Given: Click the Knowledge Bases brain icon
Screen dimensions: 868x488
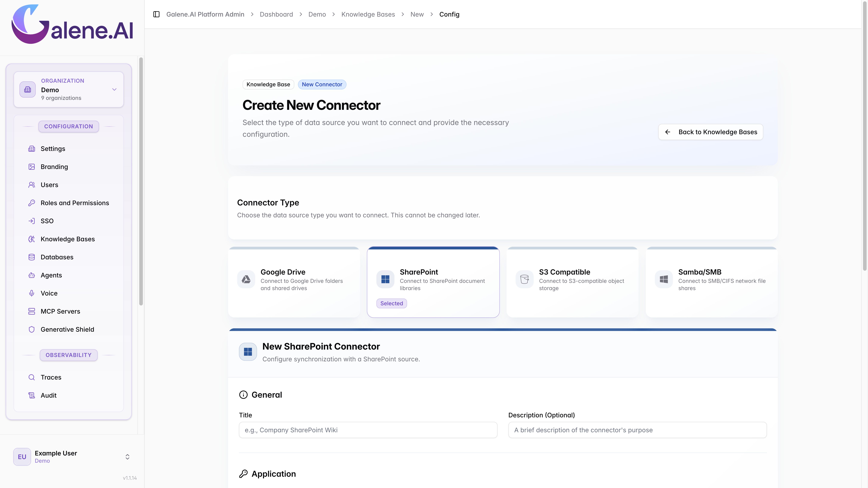Looking at the screenshot, I should point(32,239).
